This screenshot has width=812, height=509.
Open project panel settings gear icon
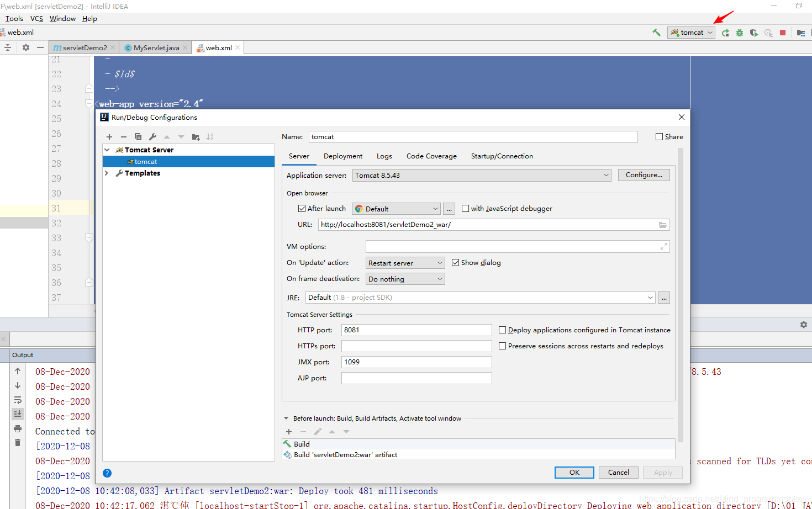26,47
